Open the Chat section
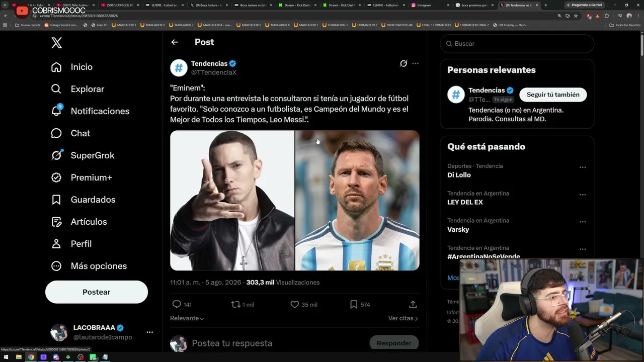This screenshot has width=644, height=362. [70, 133]
